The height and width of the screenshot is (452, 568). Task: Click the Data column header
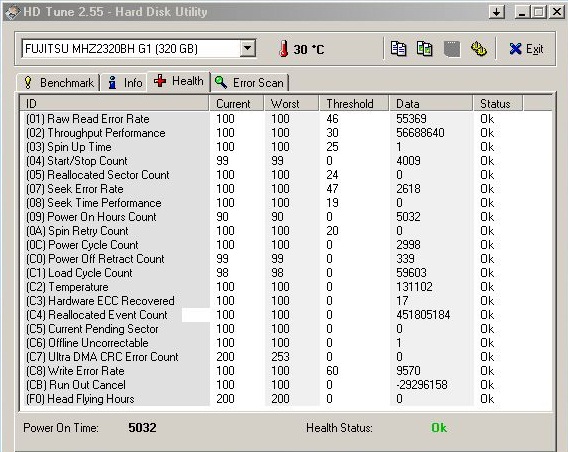point(431,104)
